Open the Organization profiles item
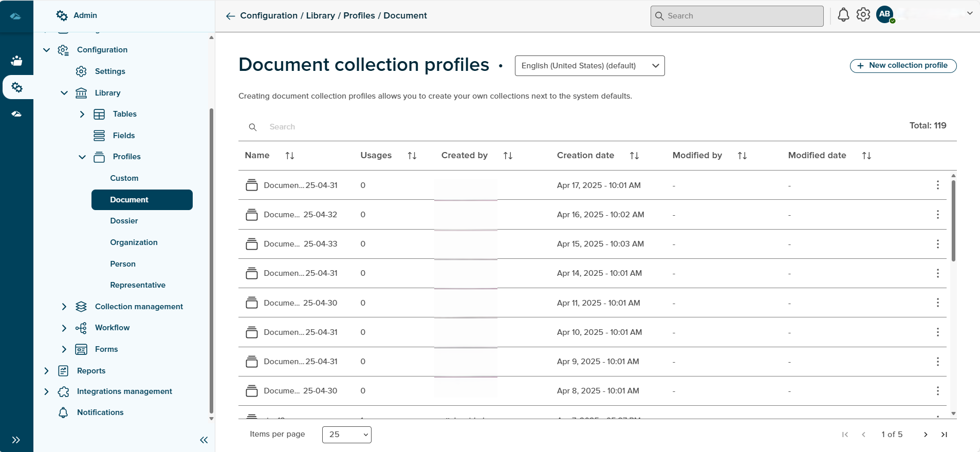980x452 pixels. 134,242
